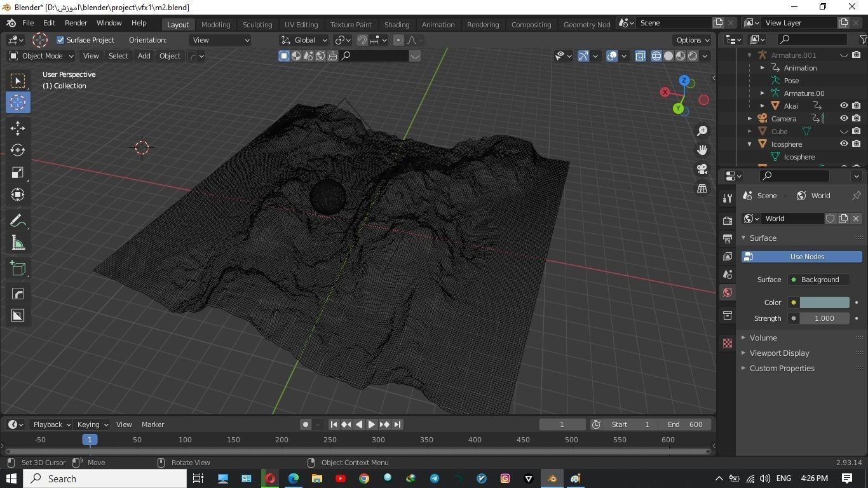Open the Scene properties tab
The image size is (868, 488).
[x=728, y=274]
